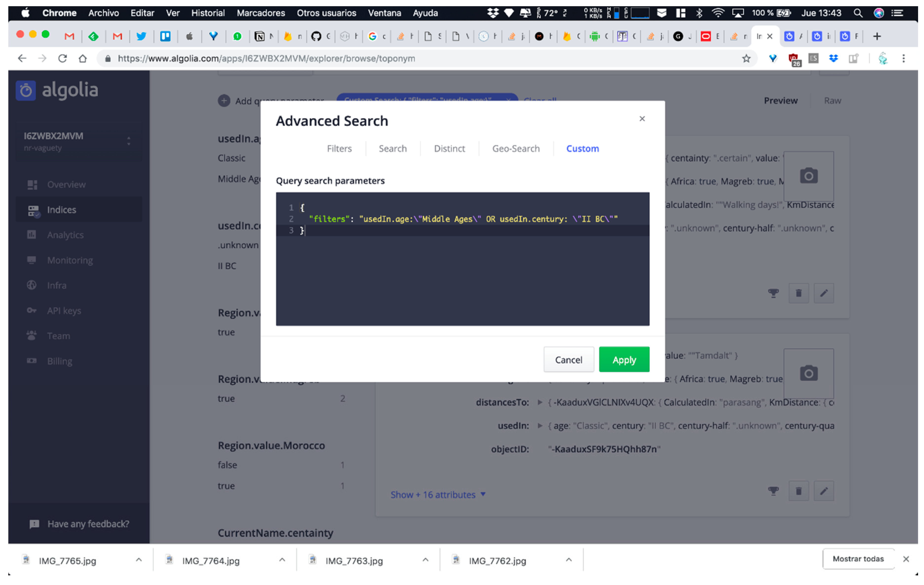Click the trash delete icon on second record

pyautogui.click(x=798, y=491)
